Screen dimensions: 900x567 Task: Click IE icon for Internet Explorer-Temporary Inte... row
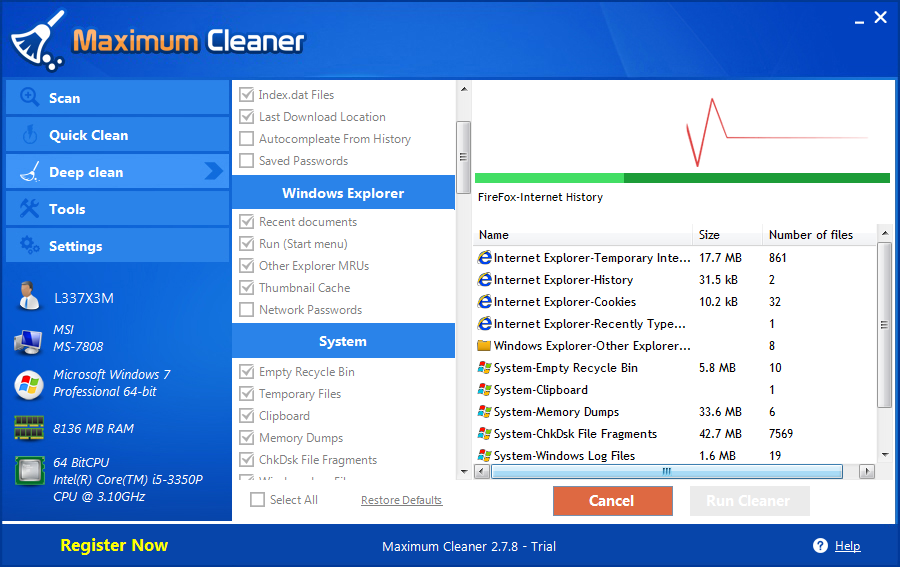[484, 258]
